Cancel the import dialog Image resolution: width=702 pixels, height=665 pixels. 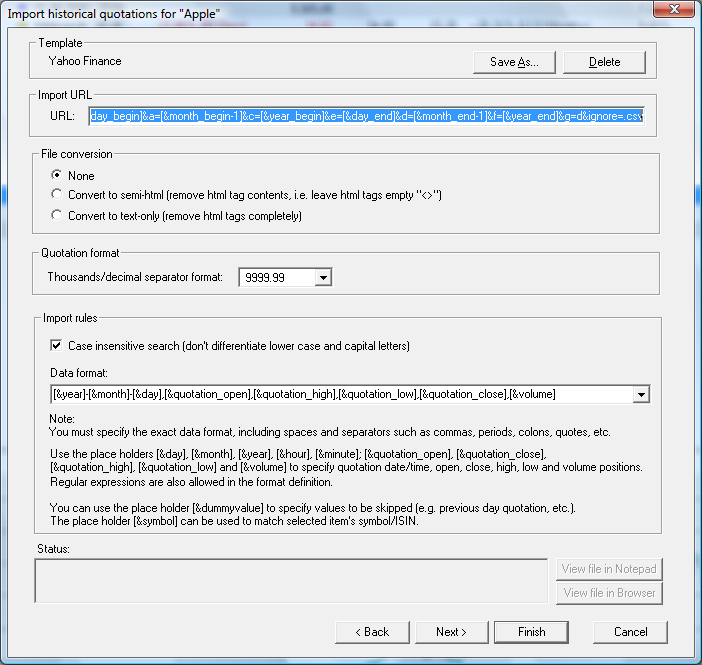click(630, 632)
